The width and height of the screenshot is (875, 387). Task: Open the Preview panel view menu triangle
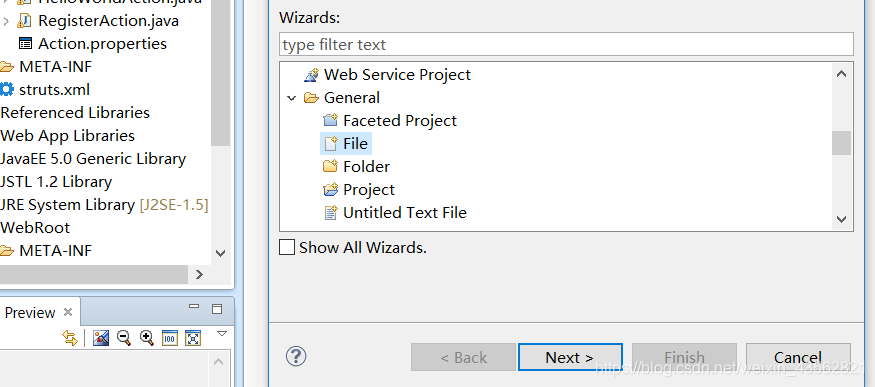coord(222,334)
